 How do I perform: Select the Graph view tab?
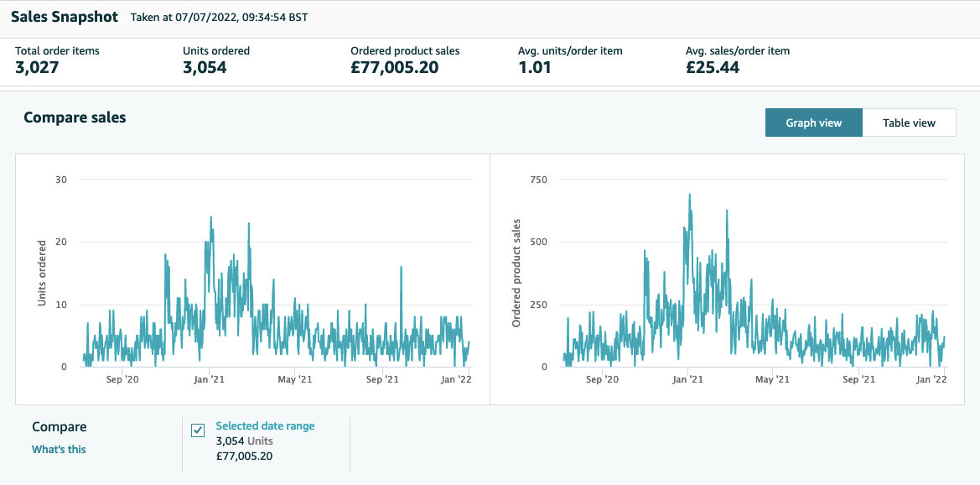[813, 123]
